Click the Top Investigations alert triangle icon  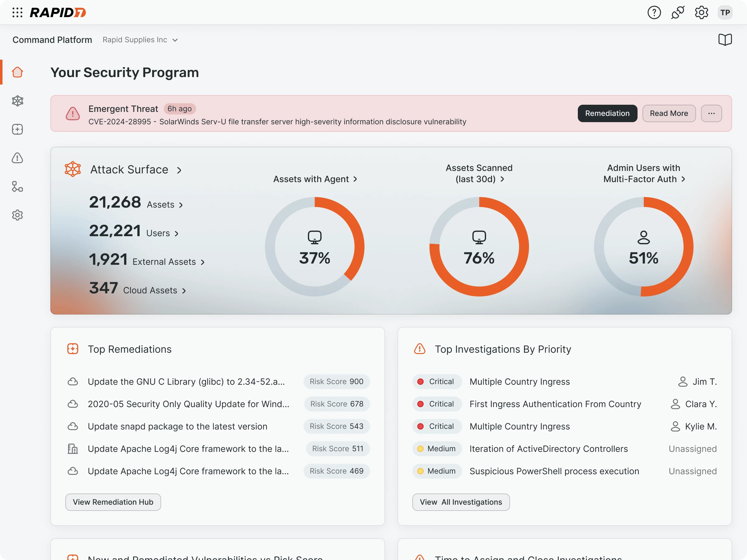[420, 349]
